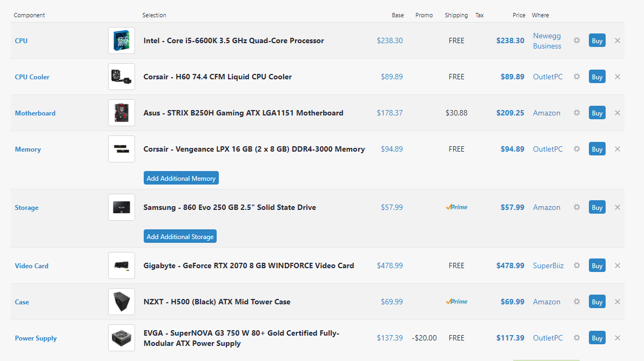644x361 pixels.
Task: Remove the Corsair H60 CPU cooler
Action: (618, 77)
